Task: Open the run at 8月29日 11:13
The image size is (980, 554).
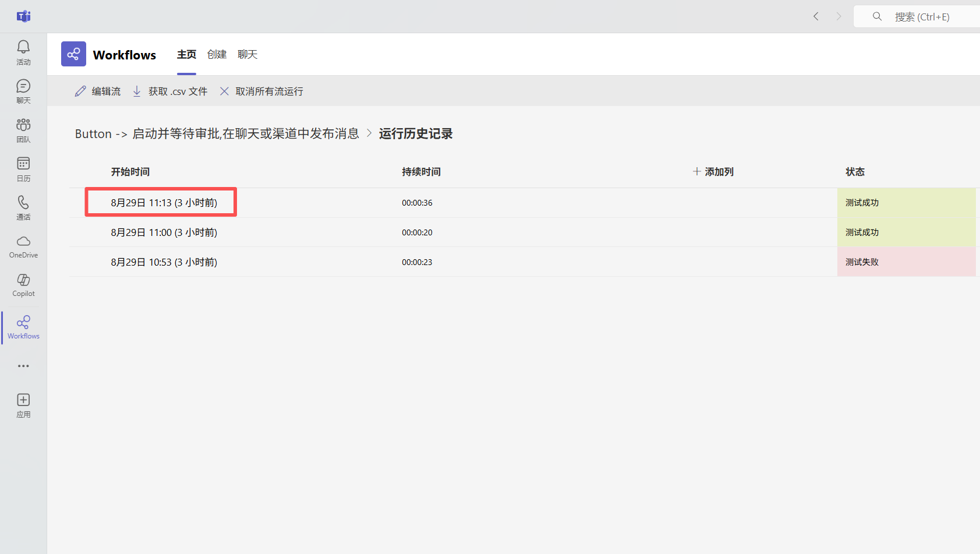Action: (x=164, y=203)
